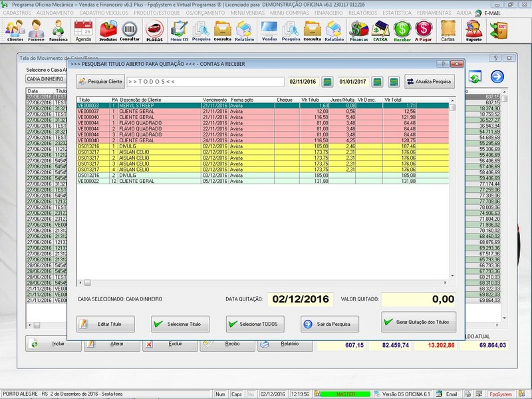Click the end date field 01/01/2017

point(352,82)
